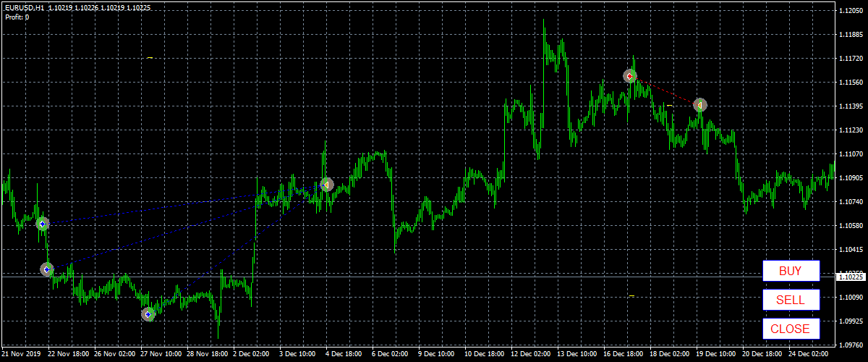This screenshot has width=868, height=362.
Task: Click the BUY button
Action: 791,271
